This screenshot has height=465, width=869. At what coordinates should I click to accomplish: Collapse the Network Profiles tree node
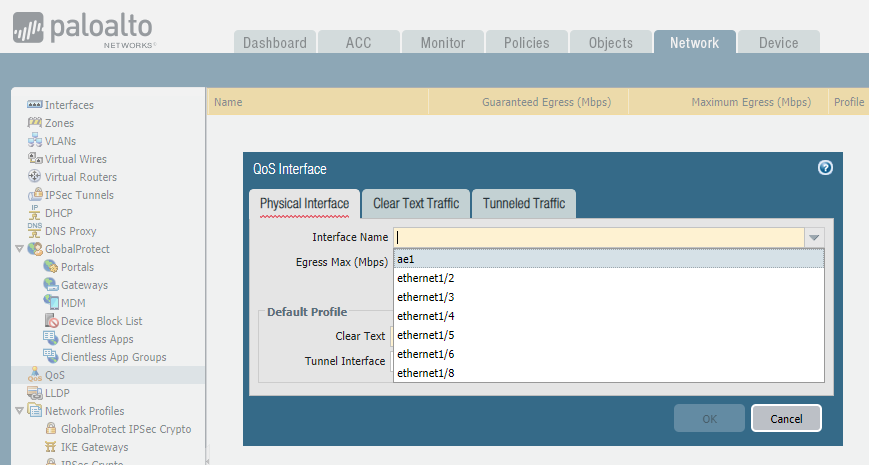click(20, 411)
